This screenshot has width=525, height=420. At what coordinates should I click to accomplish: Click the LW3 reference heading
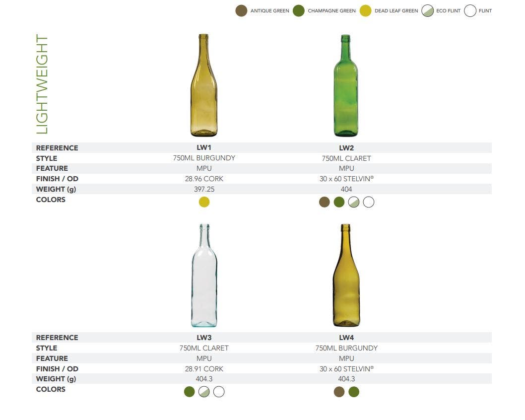[204, 338]
